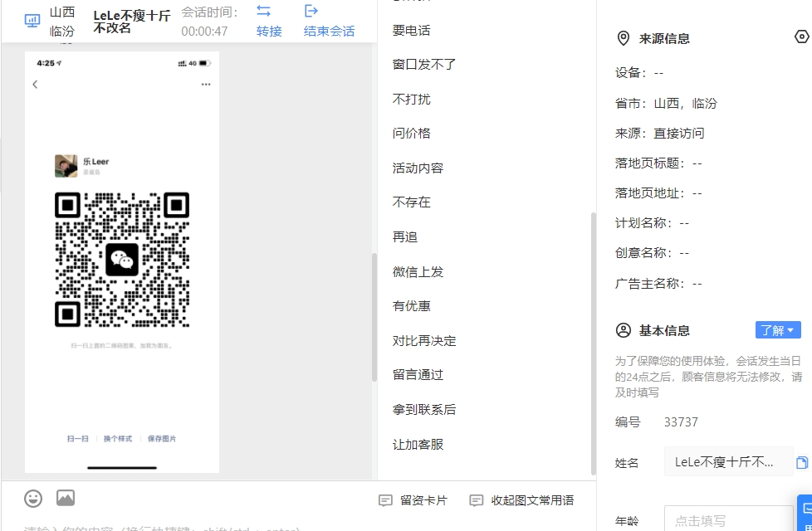
Task: Click the 创意名称 row
Action: (x=652, y=253)
